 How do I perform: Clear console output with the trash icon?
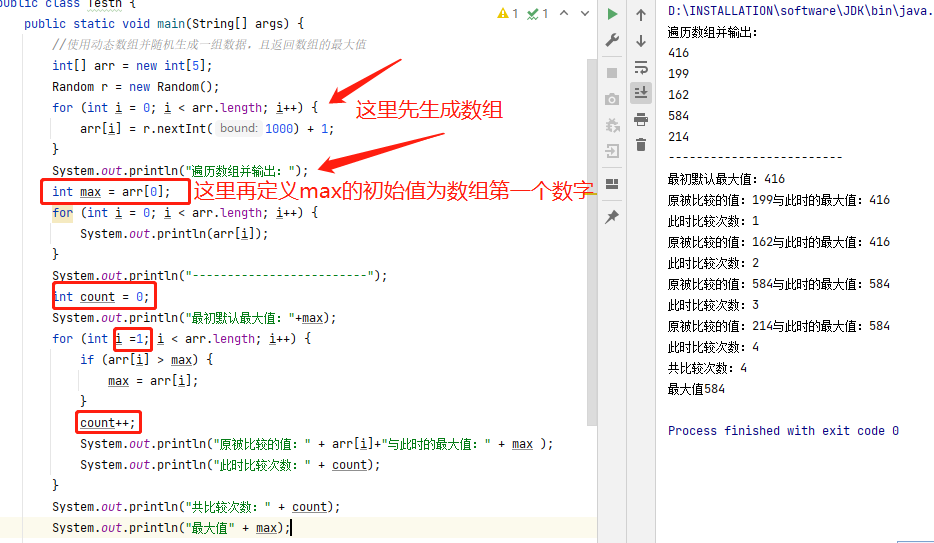641,145
